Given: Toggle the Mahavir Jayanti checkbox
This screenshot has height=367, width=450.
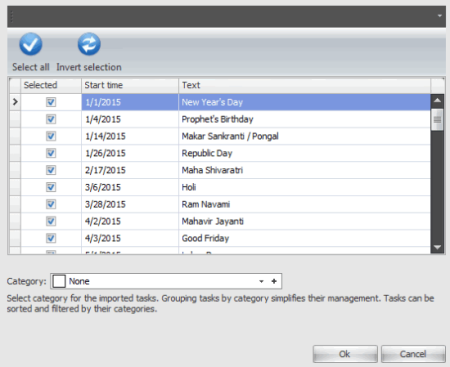Looking at the screenshot, I should (51, 221).
